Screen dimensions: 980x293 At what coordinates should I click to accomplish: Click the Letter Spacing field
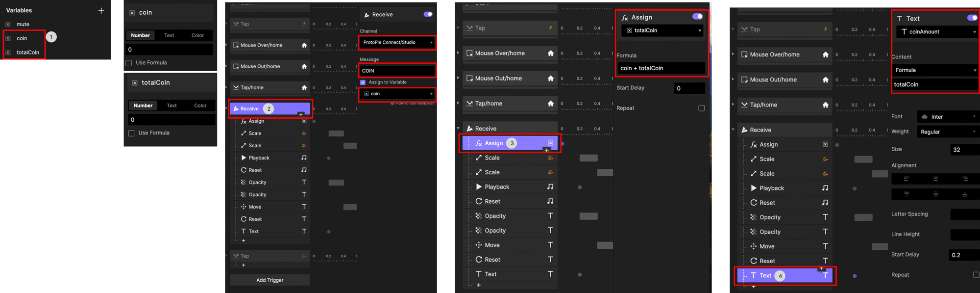coord(964,214)
